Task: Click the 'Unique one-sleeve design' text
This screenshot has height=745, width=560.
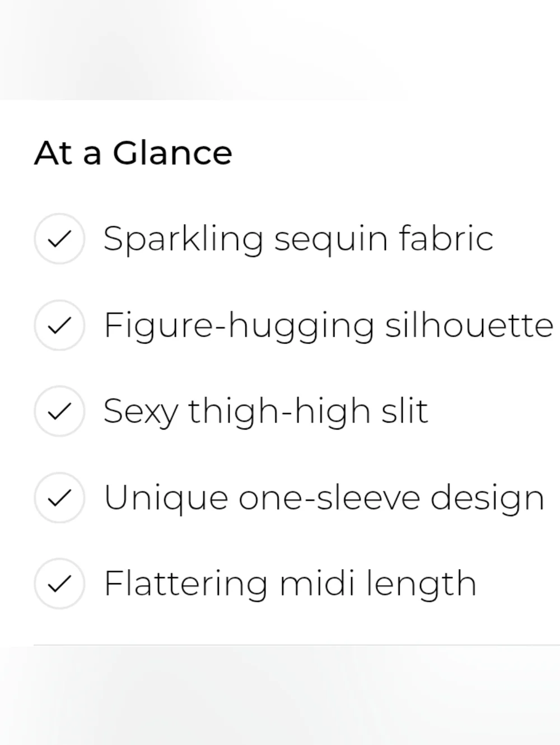Action: pos(324,497)
